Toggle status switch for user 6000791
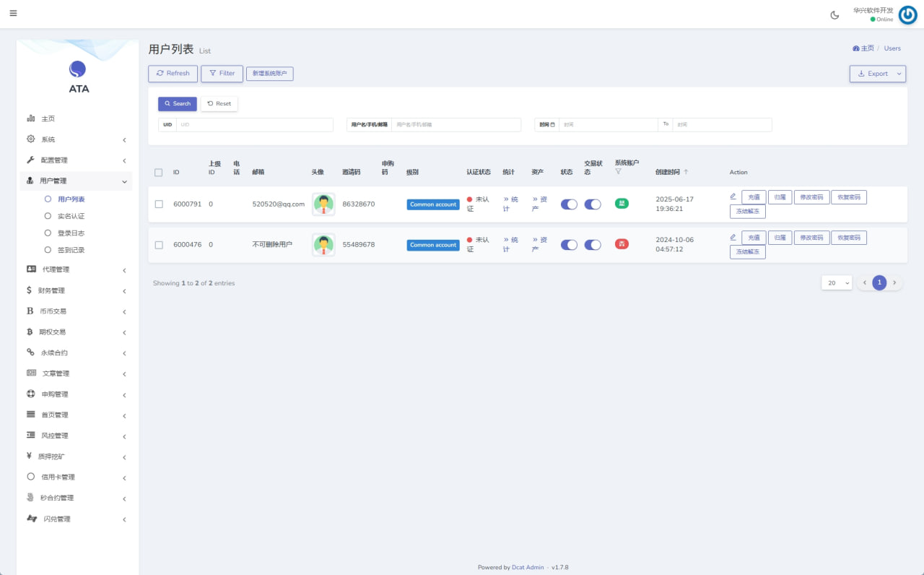The width and height of the screenshot is (924, 575). click(569, 204)
